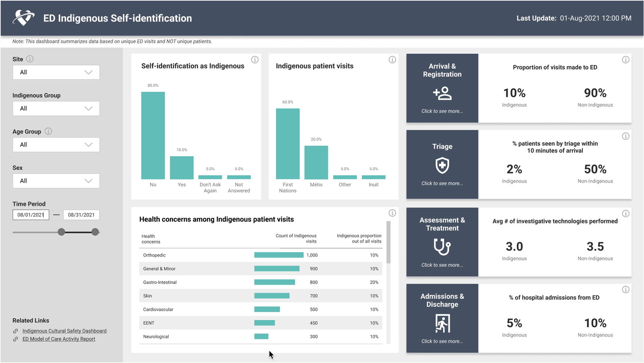Click the 'Not Answered' bar
Screen dimensions: 644x363
point(239,177)
